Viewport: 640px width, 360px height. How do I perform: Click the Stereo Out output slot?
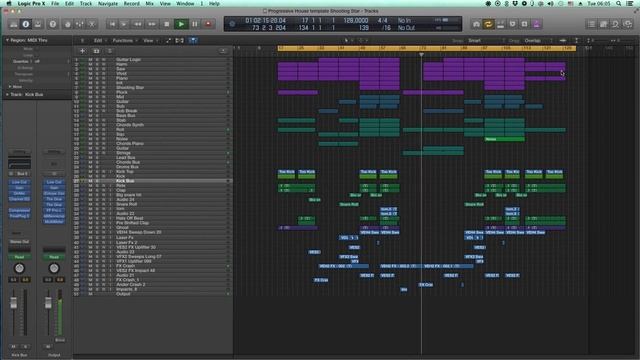point(19,242)
